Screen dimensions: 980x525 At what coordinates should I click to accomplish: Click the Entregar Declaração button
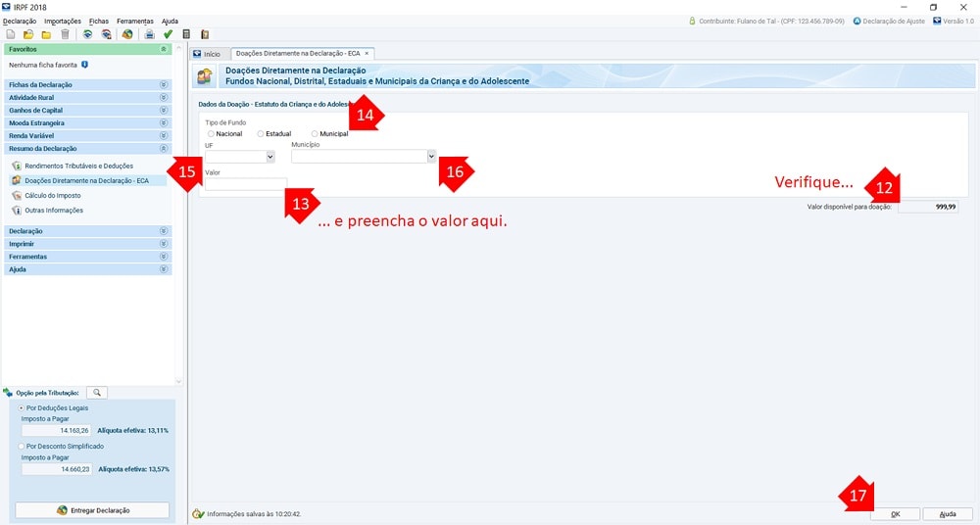(92, 510)
